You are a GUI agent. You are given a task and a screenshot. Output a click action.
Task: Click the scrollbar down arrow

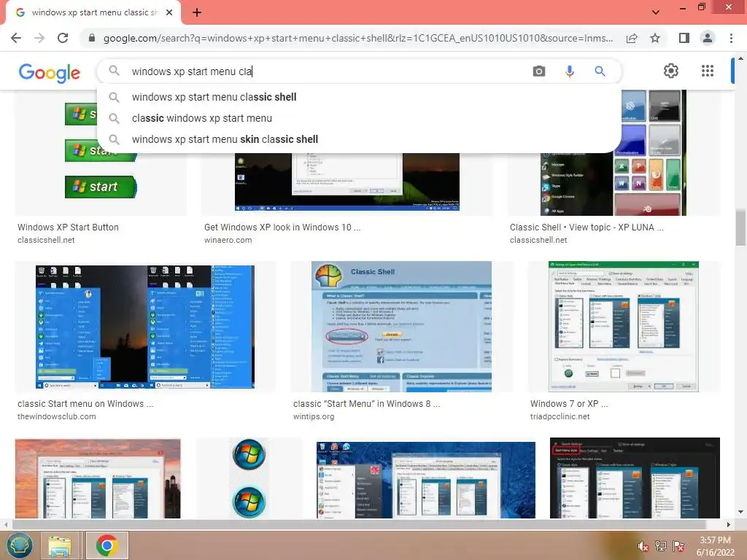(x=740, y=513)
